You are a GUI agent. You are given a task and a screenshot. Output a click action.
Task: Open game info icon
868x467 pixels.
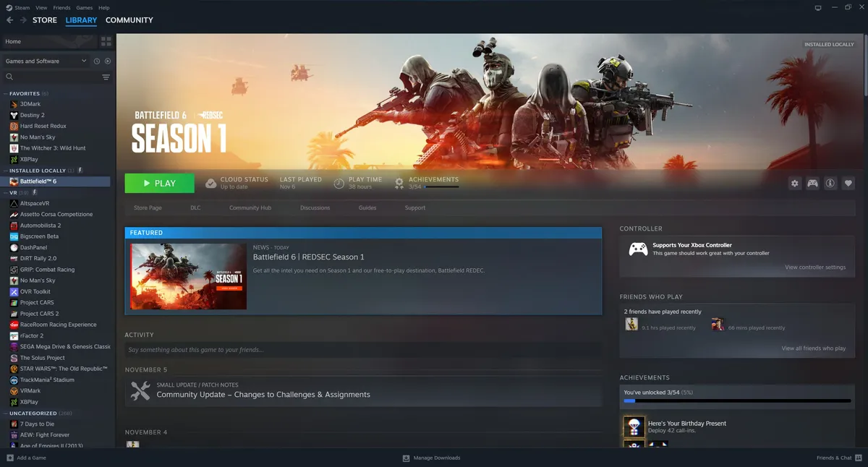point(830,184)
